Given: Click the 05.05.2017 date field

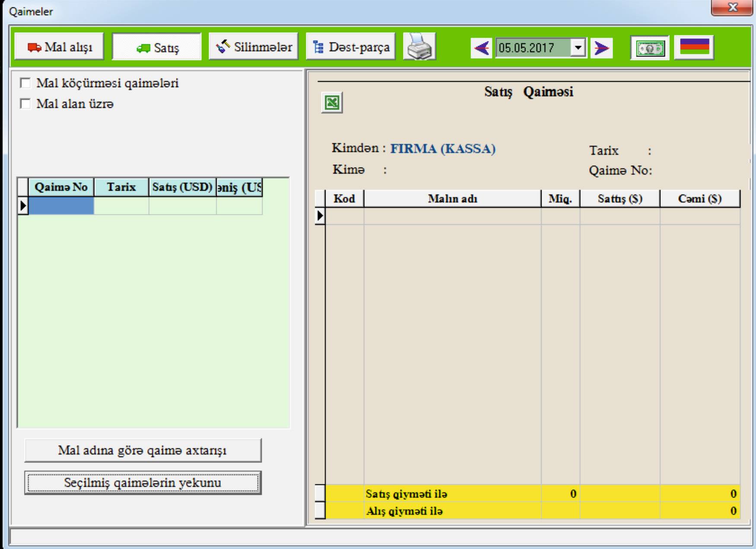Looking at the screenshot, I should tap(533, 48).
